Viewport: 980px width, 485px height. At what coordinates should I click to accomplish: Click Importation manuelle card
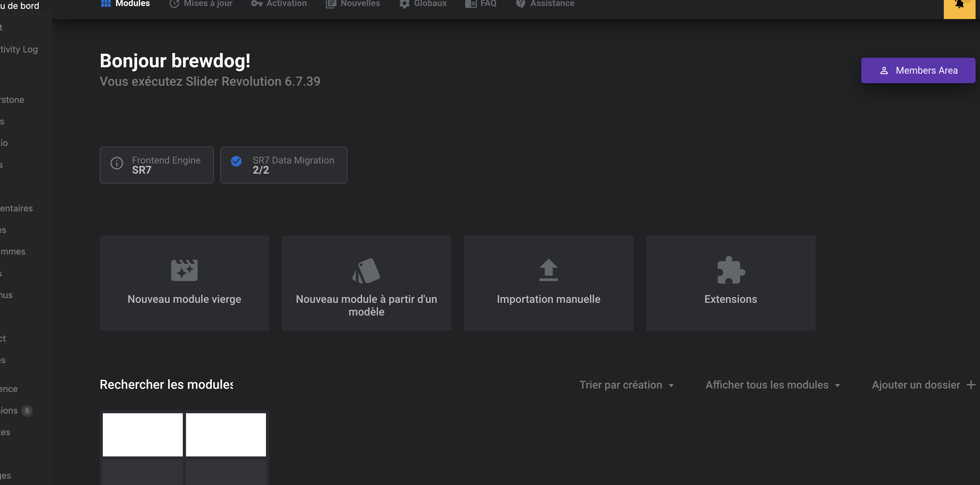(548, 283)
